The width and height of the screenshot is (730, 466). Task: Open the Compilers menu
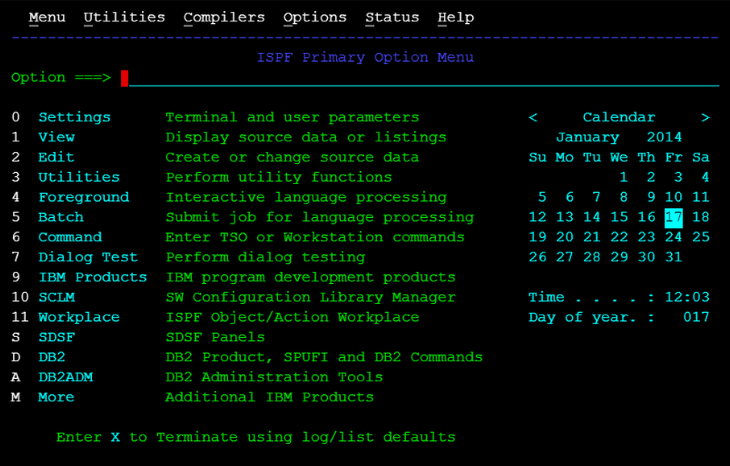coord(224,18)
